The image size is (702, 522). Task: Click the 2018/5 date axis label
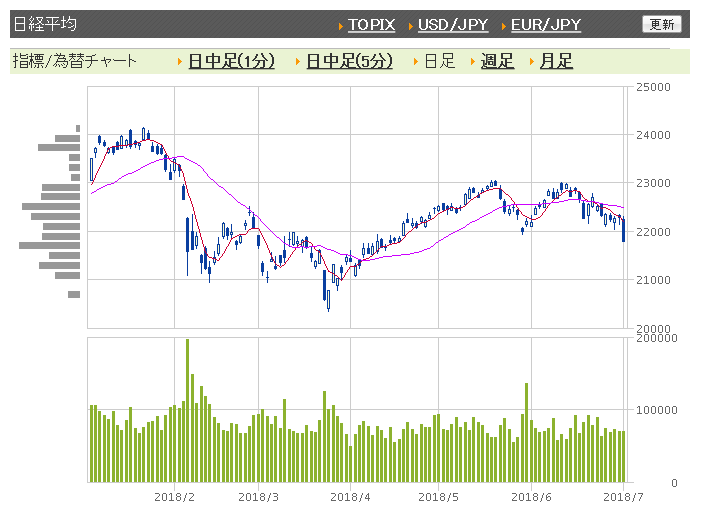point(438,497)
